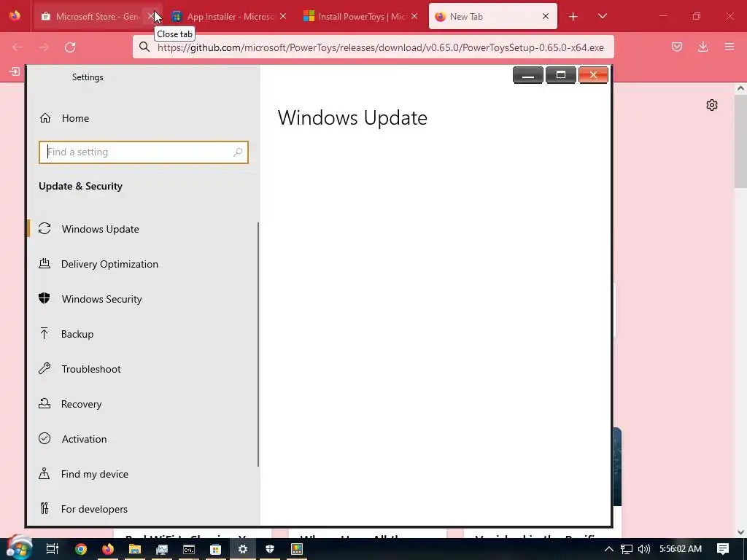The height and width of the screenshot is (560, 747).
Task: Open Windows Security shield on taskbar
Action: pyautogui.click(x=270, y=549)
